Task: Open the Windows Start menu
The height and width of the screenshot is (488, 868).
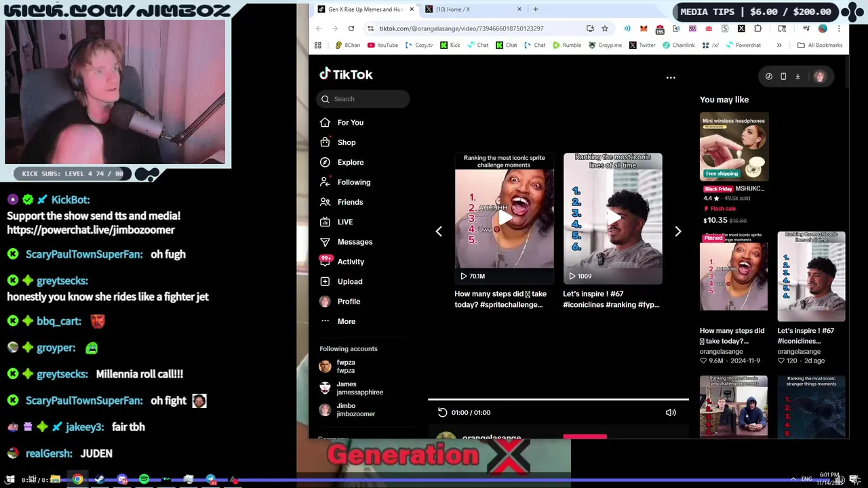Action: coord(10,479)
